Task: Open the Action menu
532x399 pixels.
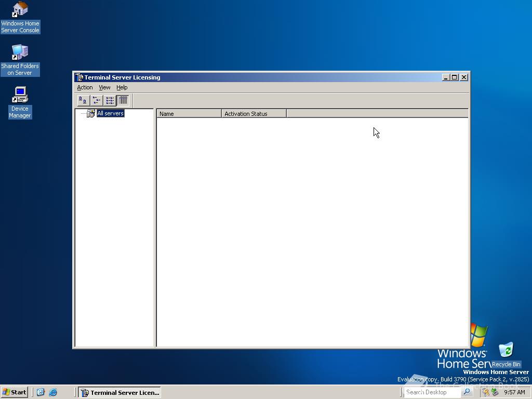Action: (85, 87)
